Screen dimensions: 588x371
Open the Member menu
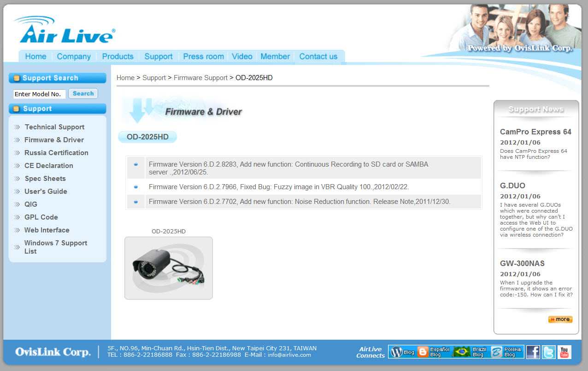275,57
